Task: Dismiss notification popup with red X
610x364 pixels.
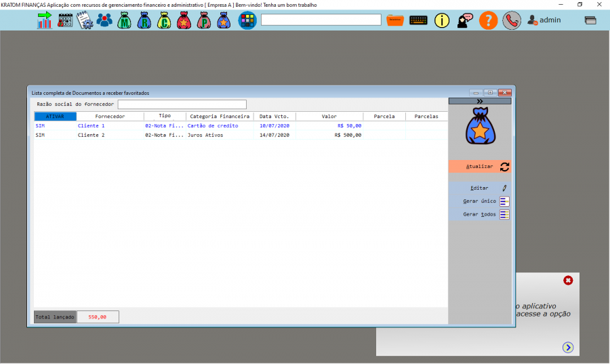Action: click(x=568, y=281)
